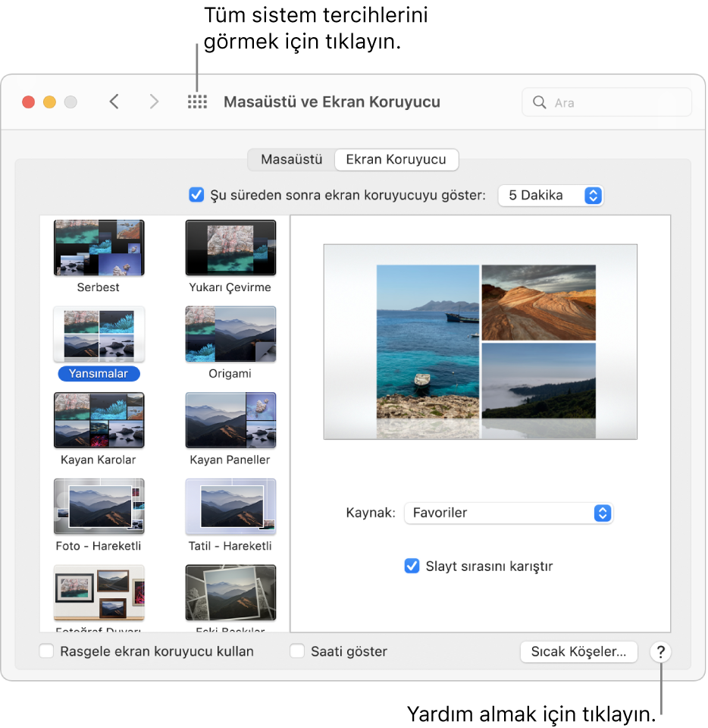Screen dimensions: 708x728
Task: Click the Show All preferences grid icon
Action: coord(197,101)
